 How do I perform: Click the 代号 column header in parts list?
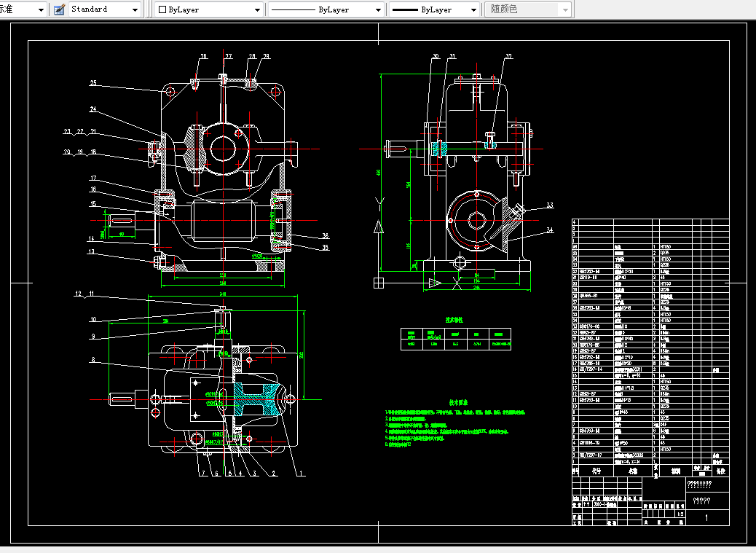(596, 471)
